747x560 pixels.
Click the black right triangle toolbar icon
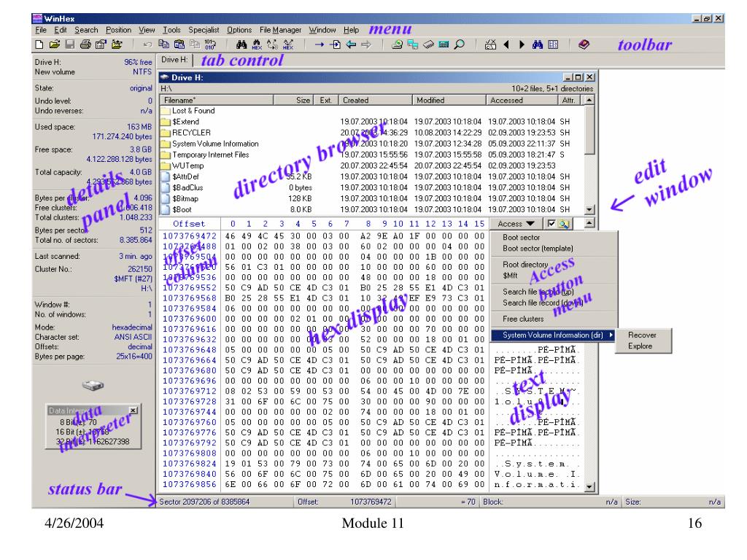point(522,44)
